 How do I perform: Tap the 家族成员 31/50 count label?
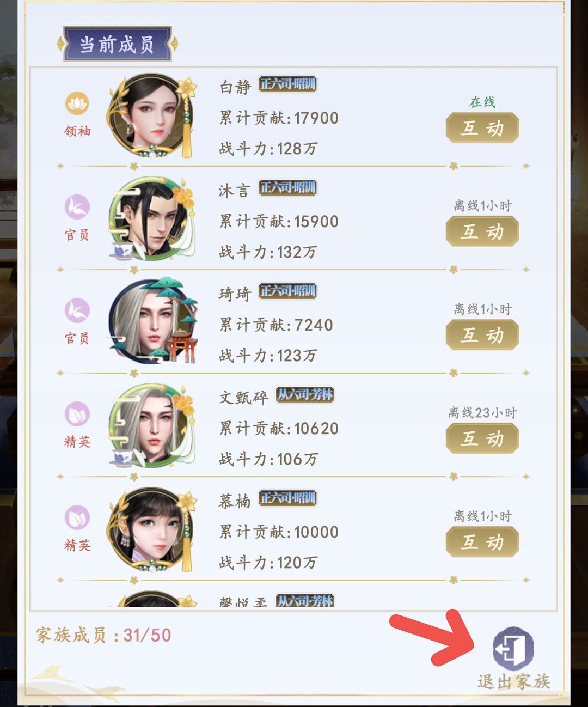tap(103, 635)
